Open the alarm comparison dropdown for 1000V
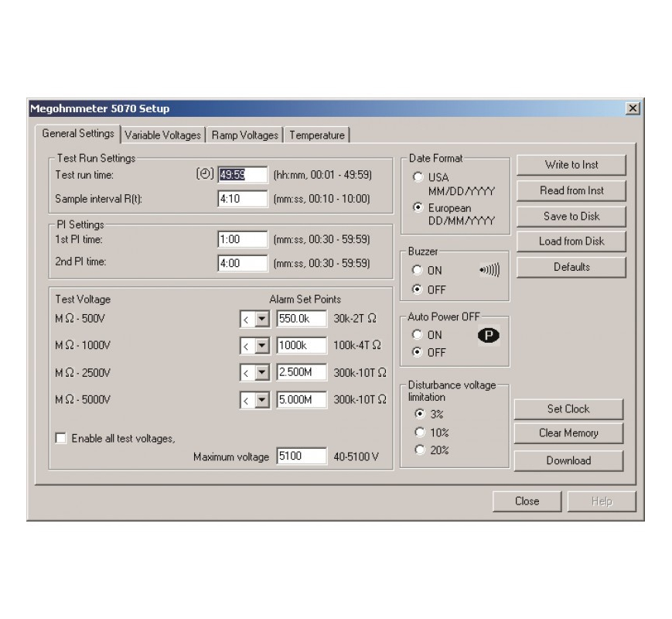Screen dimensions: 672x619 tap(262, 345)
